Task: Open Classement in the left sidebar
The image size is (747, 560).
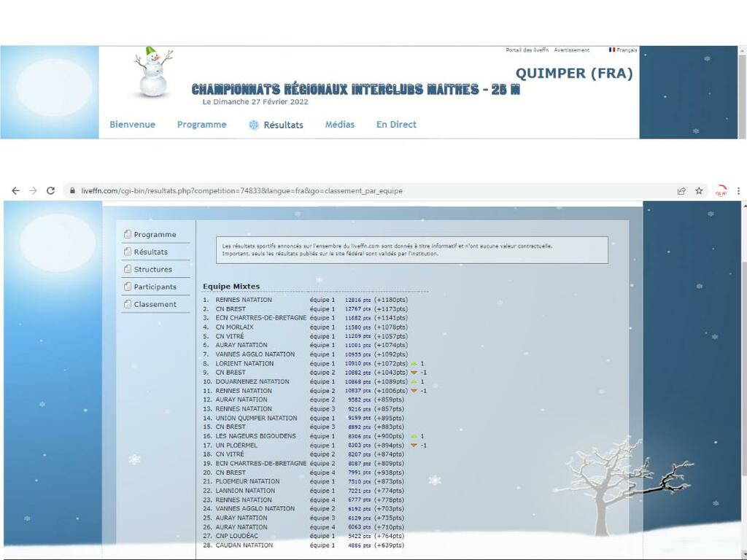Action: [x=155, y=305]
